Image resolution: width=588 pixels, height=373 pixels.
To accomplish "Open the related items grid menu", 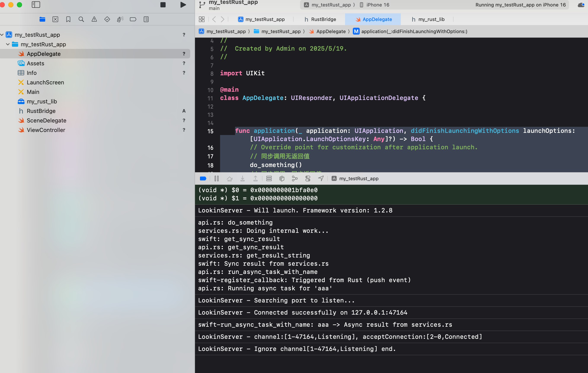I will click(x=202, y=19).
